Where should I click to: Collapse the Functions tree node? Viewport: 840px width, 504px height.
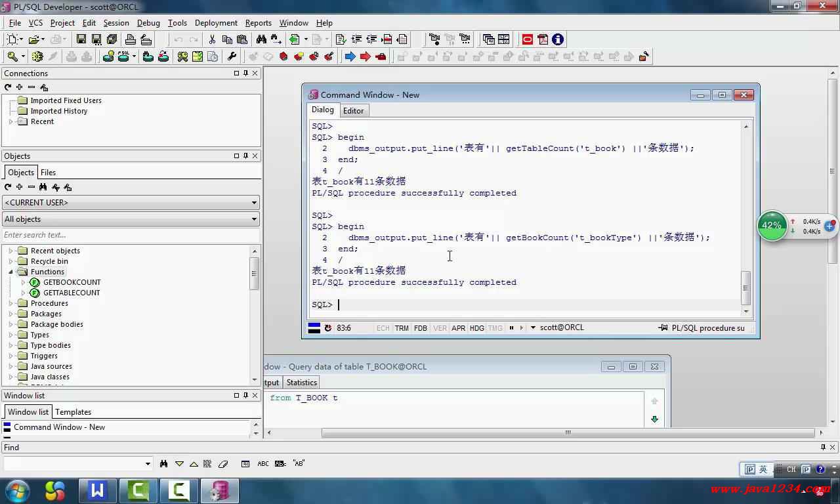[x=11, y=272]
